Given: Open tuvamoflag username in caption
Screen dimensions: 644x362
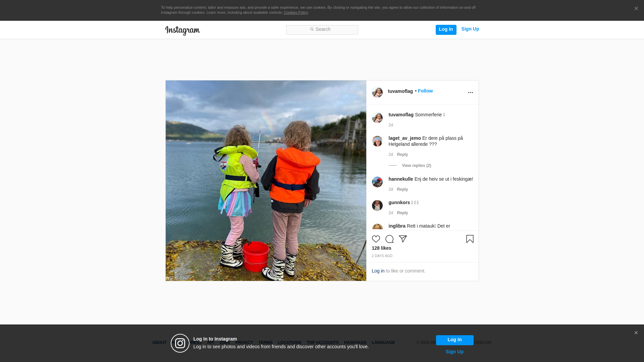Looking at the screenshot, I should point(401,115).
